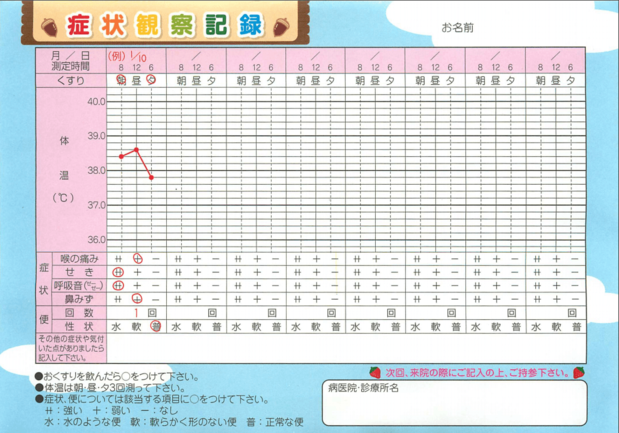This screenshot has width=619, height=433.
Task: Click the 36.0 temperature label
Action: pos(96,240)
